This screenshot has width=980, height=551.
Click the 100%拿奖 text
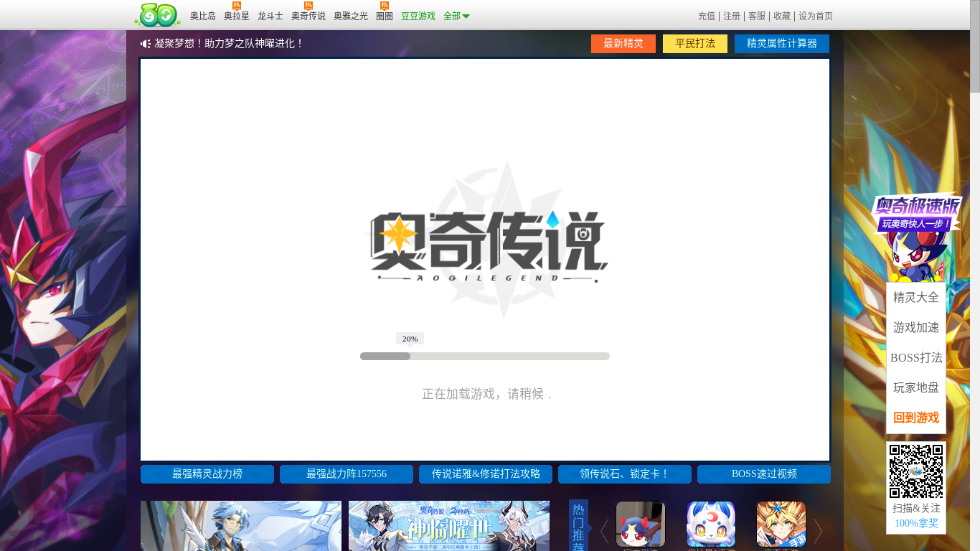pos(916,524)
